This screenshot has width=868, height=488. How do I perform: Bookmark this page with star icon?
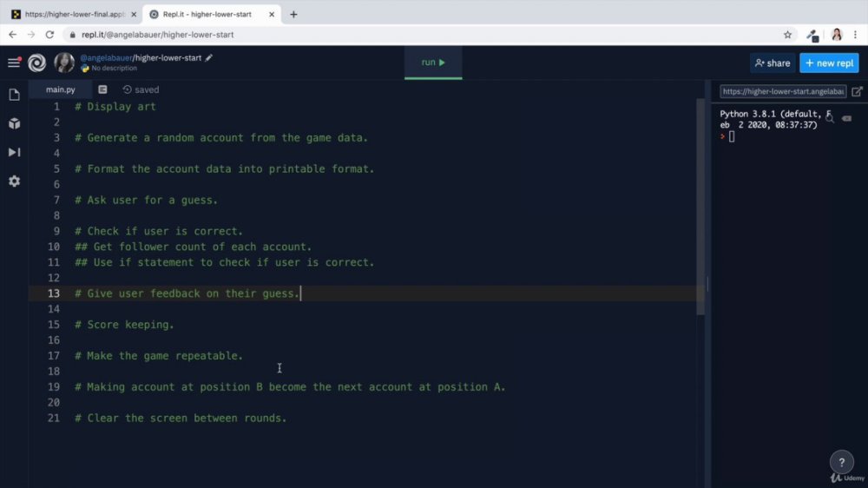(787, 35)
